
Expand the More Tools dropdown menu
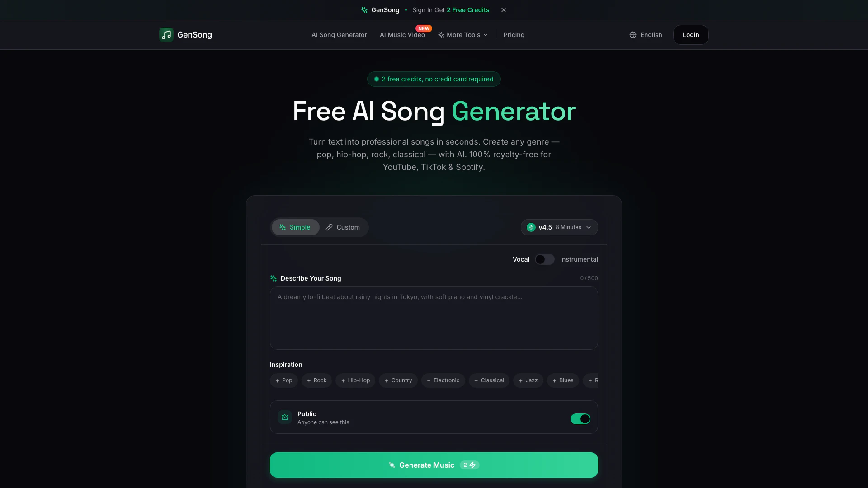pyautogui.click(x=463, y=35)
